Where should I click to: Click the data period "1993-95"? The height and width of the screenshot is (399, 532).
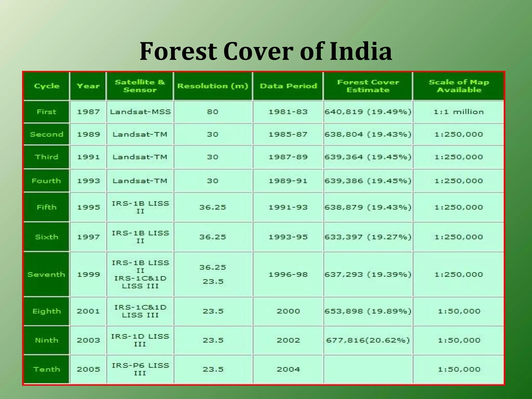point(288,237)
